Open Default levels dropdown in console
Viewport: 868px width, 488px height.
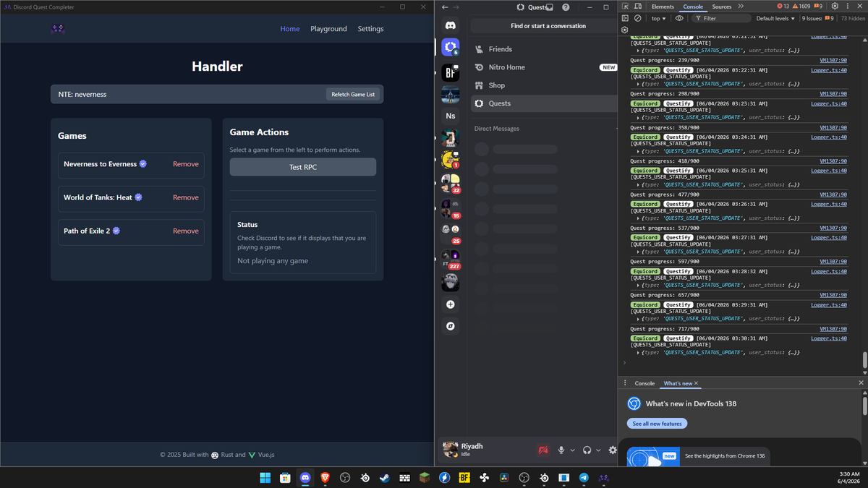point(775,18)
